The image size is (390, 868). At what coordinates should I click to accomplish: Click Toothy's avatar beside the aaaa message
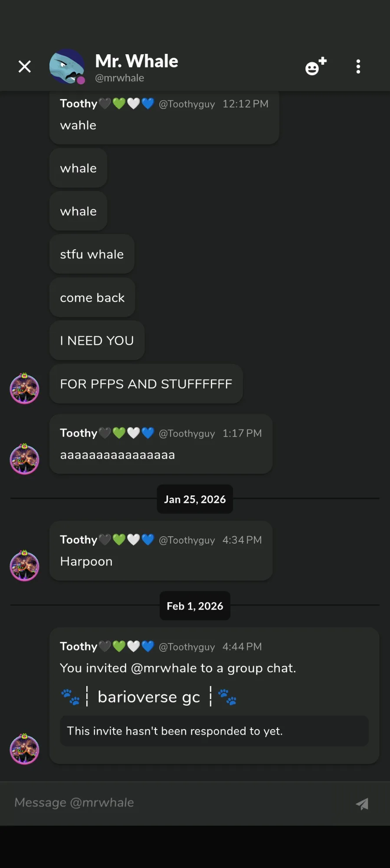tap(25, 459)
